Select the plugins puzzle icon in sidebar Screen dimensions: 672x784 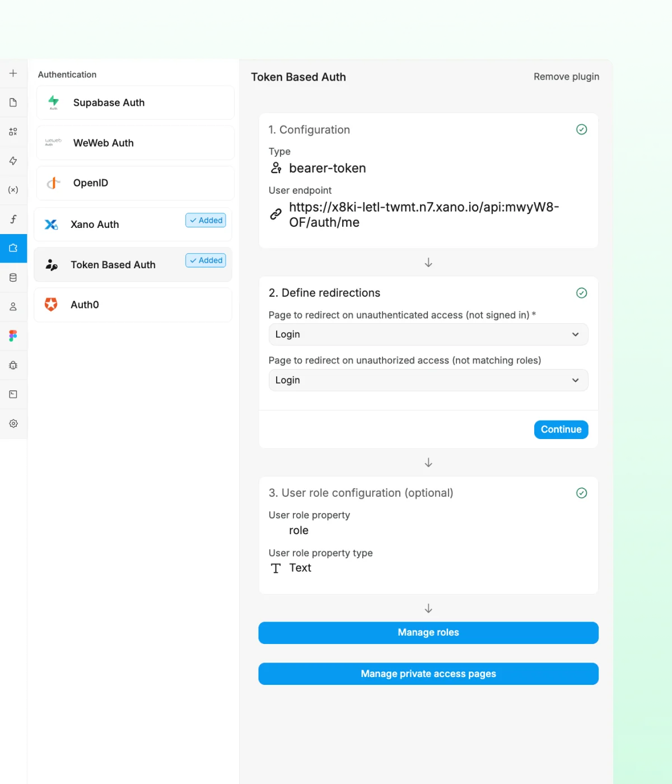(x=13, y=248)
